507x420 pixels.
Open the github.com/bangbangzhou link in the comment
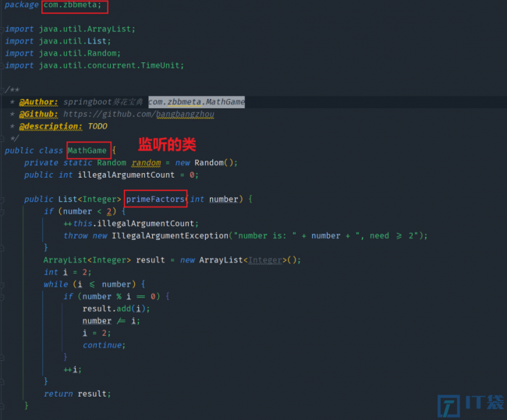tap(139, 115)
